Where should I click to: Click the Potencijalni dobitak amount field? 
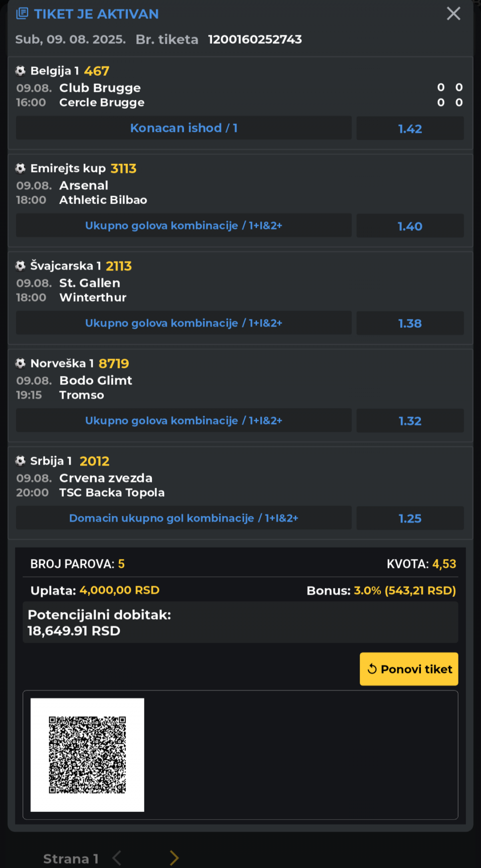click(x=241, y=622)
